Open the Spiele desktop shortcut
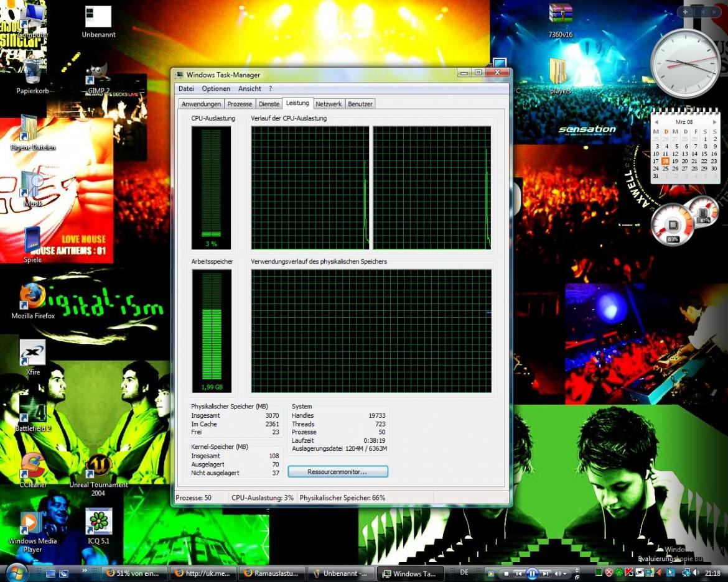 point(32,245)
